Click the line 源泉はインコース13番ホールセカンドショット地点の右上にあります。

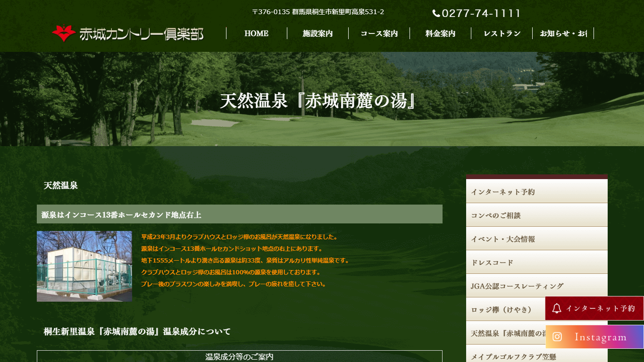[x=232, y=248]
